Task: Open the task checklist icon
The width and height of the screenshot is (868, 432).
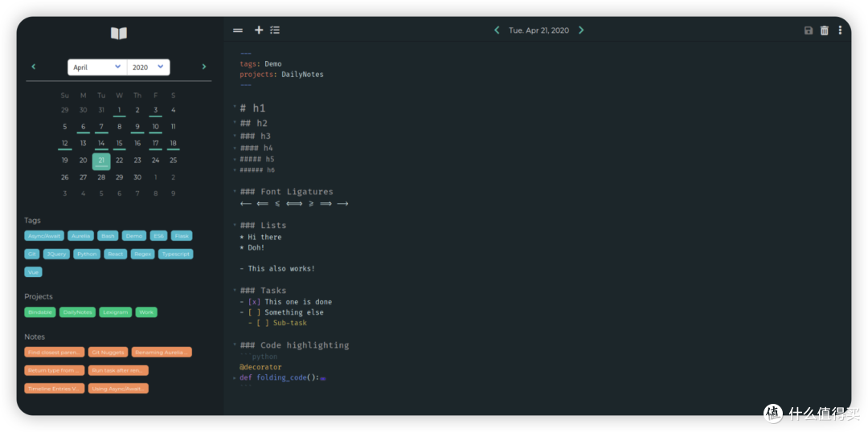Action: pos(275,30)
